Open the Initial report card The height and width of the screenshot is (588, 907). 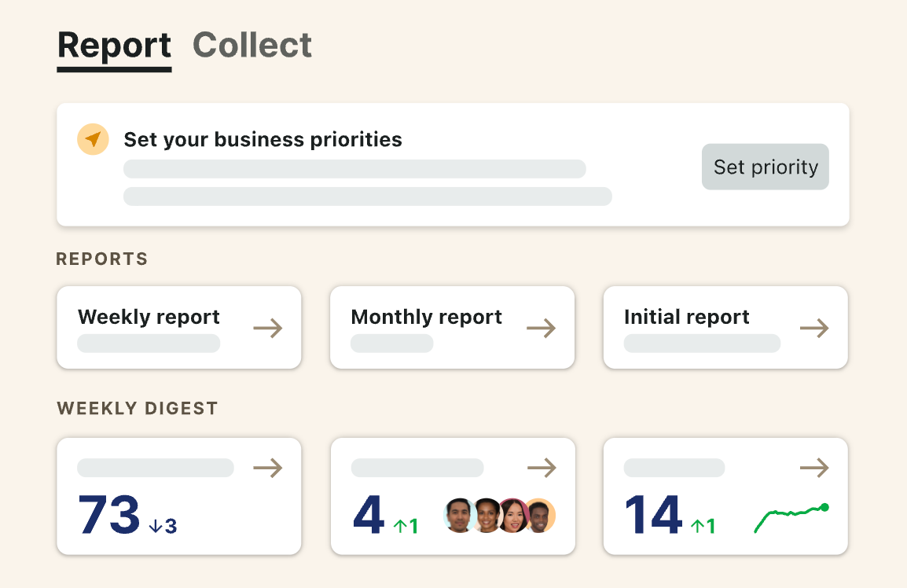pos(686,318)
